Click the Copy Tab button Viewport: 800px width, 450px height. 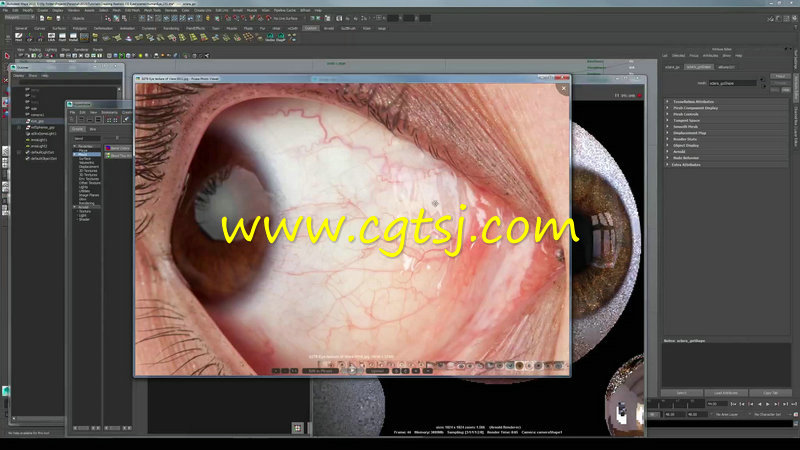[770, 393]
